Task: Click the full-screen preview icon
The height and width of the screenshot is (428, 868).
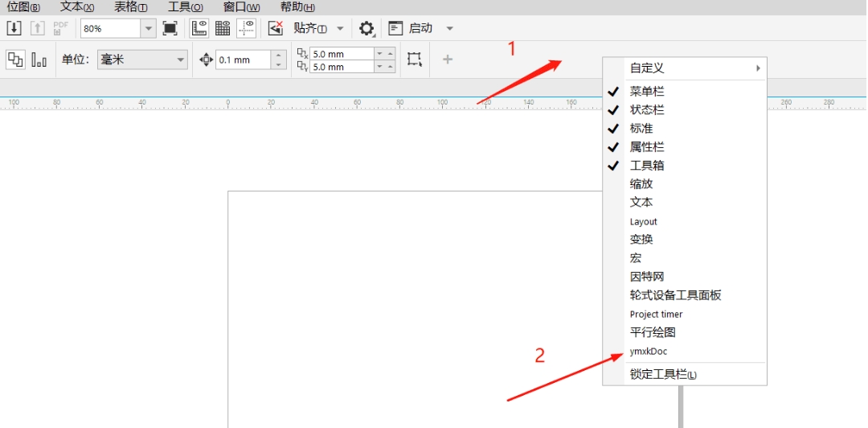Action: click(170, 29)
